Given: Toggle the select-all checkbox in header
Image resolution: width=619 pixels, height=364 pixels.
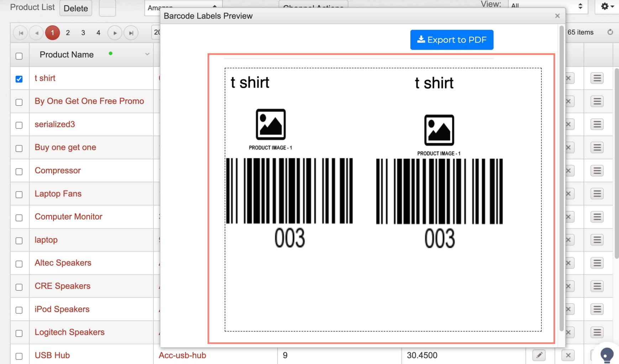Looking at the screenshot, I should click(19, 56).
